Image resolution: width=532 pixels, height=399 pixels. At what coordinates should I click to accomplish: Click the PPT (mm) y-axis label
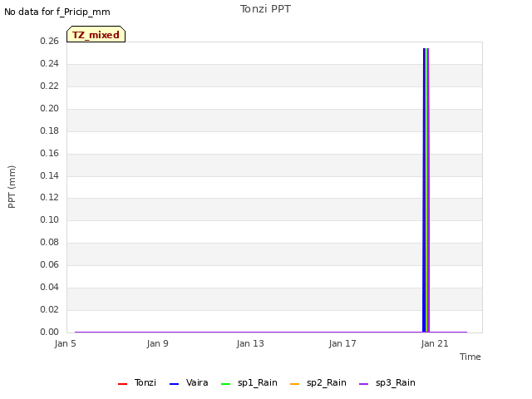(12, 187)
